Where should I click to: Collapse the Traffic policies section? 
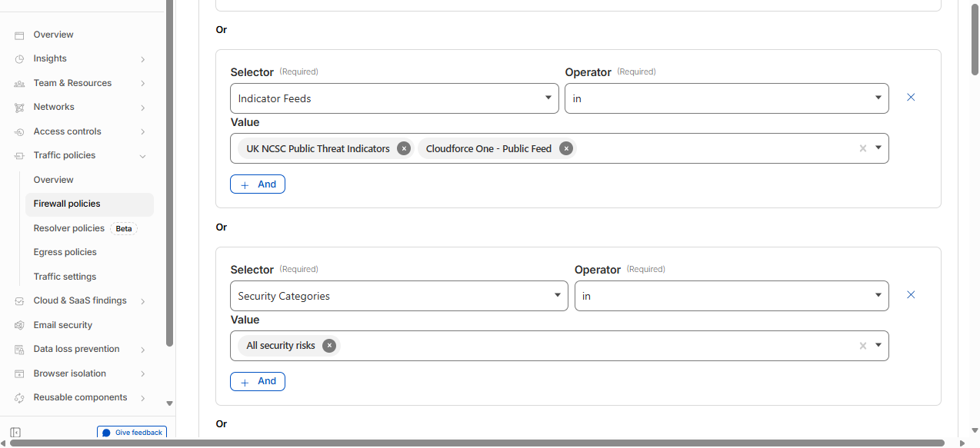coord(143,156)
